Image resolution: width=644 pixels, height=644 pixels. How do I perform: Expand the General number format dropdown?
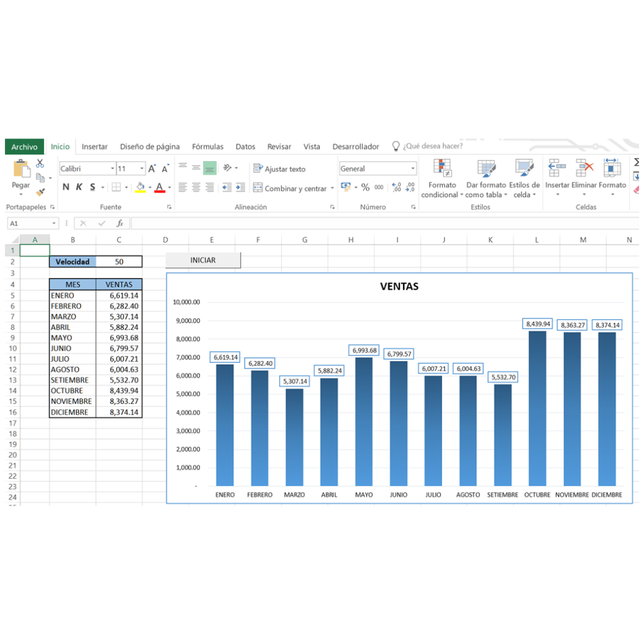coord(413,169)
